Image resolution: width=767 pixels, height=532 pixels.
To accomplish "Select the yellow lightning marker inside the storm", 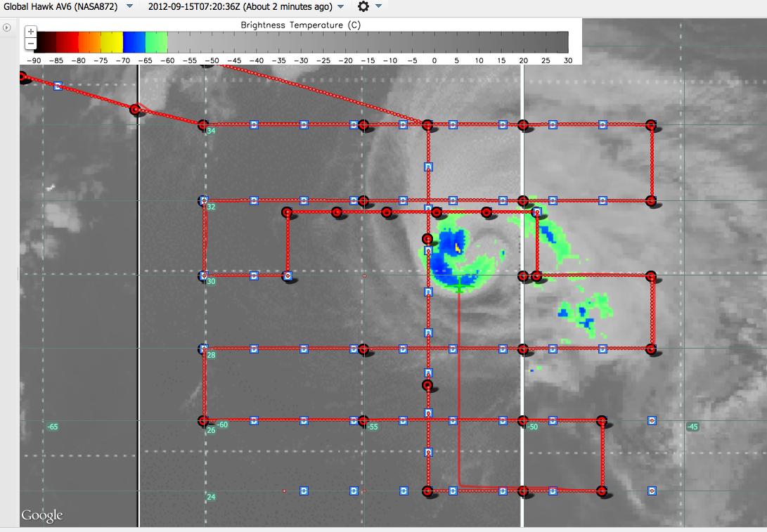I will click(x=458, y=247).
